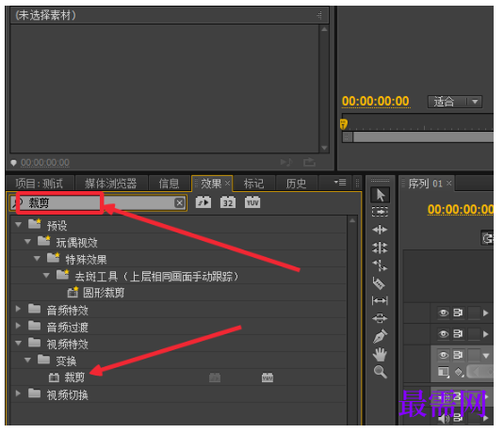Switch to the 信息 tab
This screenshot has height=433, width=504.
click(169, 184)
